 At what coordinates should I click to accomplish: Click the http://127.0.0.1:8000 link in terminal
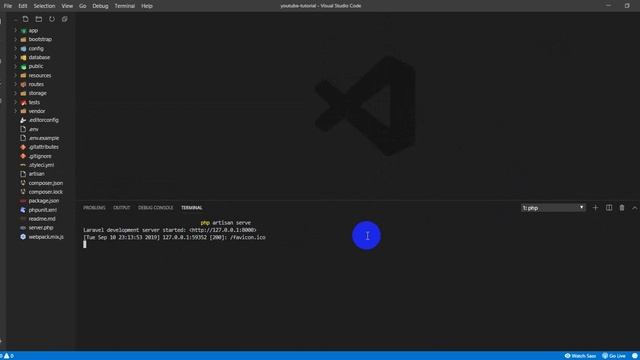(x=223, y=230)
